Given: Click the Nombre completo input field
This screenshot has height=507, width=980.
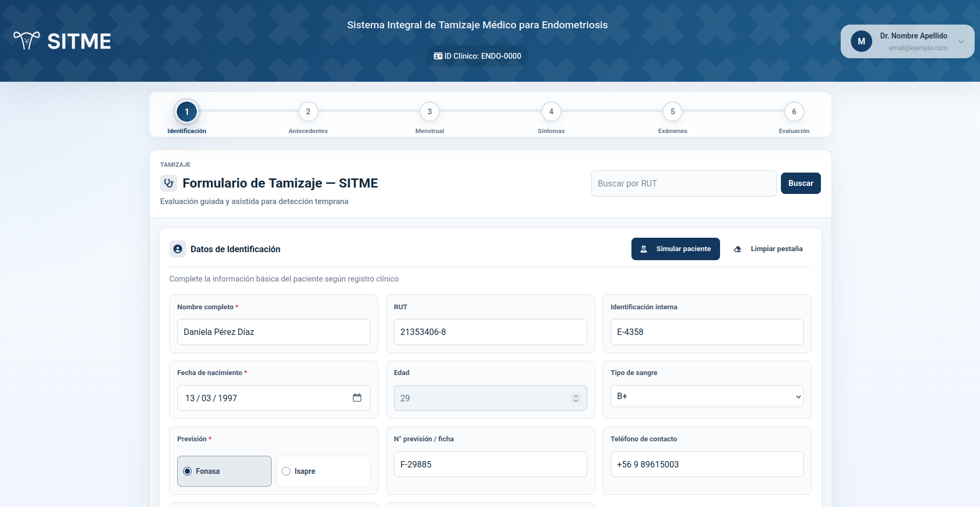Looking at the screenshot, I should click(274, 332).
